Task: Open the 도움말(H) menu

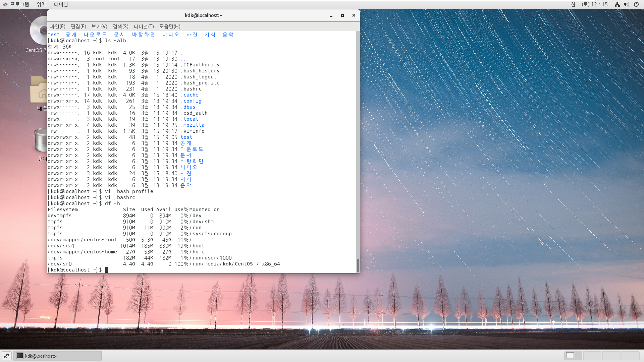Action: [x=170, y=26]
